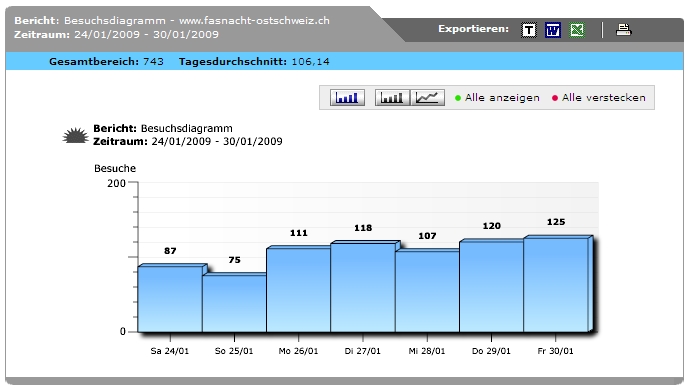689x390 pixels.
Task: Select the Di 27/01 bar with 118 visits
Action: point(363,287)
